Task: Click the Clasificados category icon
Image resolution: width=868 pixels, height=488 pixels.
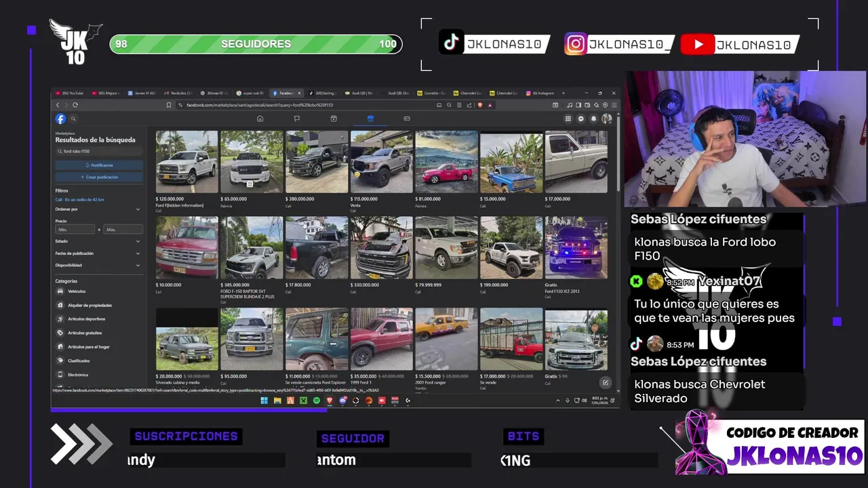Action: pyautogui.click(x=60, y=361)
